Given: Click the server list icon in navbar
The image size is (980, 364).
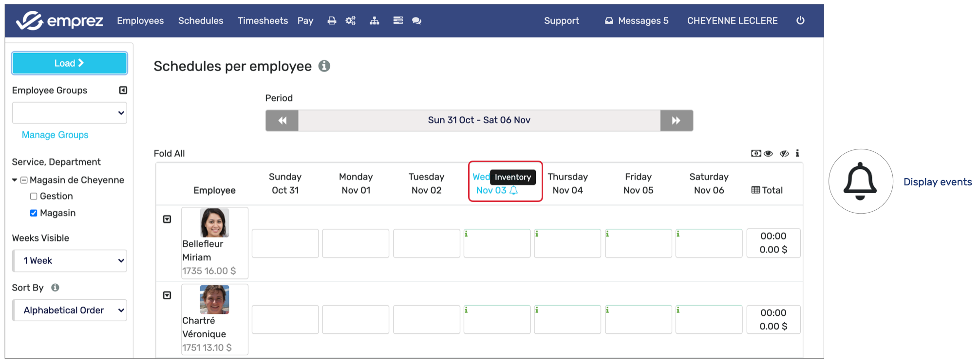Looking at the screenshot, I should tap(398, 20).
